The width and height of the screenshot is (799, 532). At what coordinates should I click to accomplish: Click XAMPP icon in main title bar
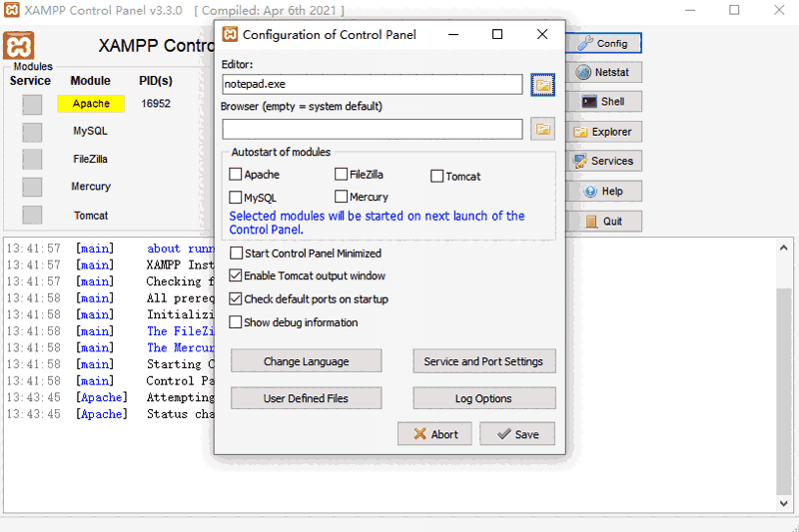pyautogui.click(x=12, y=10)
